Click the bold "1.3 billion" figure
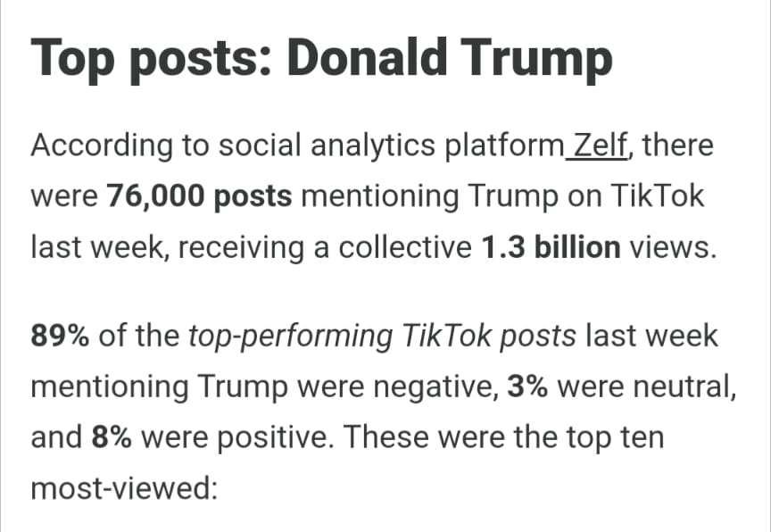The width and height of the screenshot is (771, 532). point(551,246)
